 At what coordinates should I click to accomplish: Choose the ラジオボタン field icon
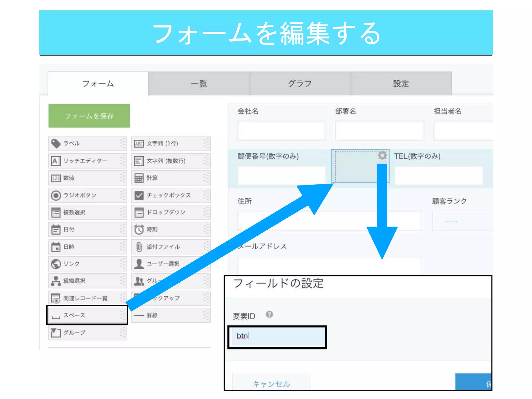click(56, 195)
